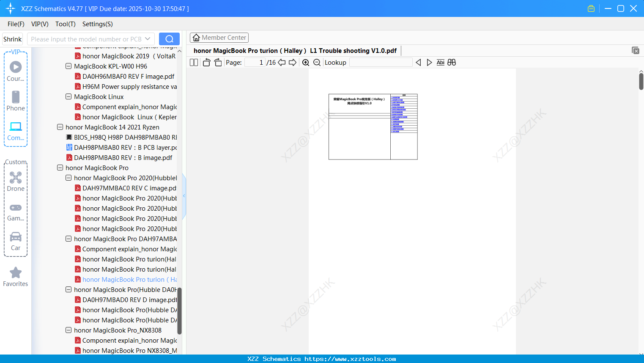Open the Course section in sidebar

[16, 71]
